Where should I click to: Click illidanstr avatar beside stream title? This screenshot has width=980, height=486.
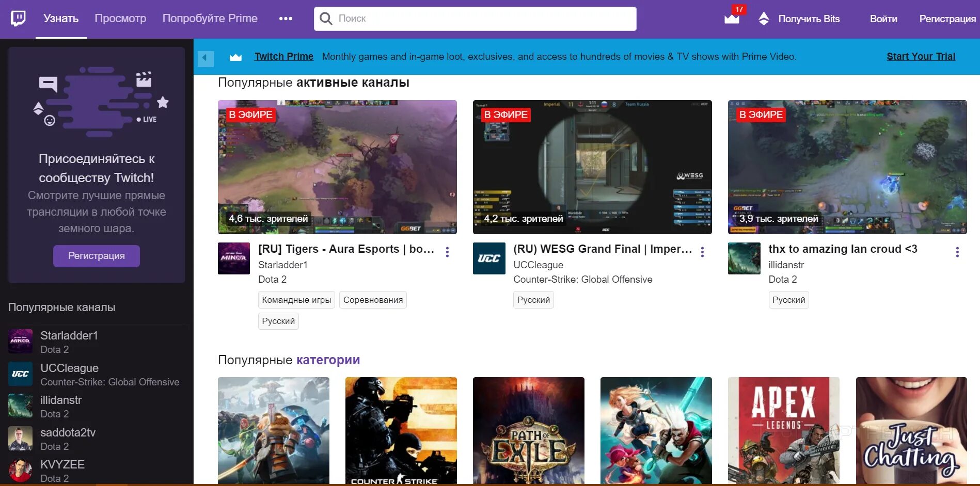click(744, 258)
